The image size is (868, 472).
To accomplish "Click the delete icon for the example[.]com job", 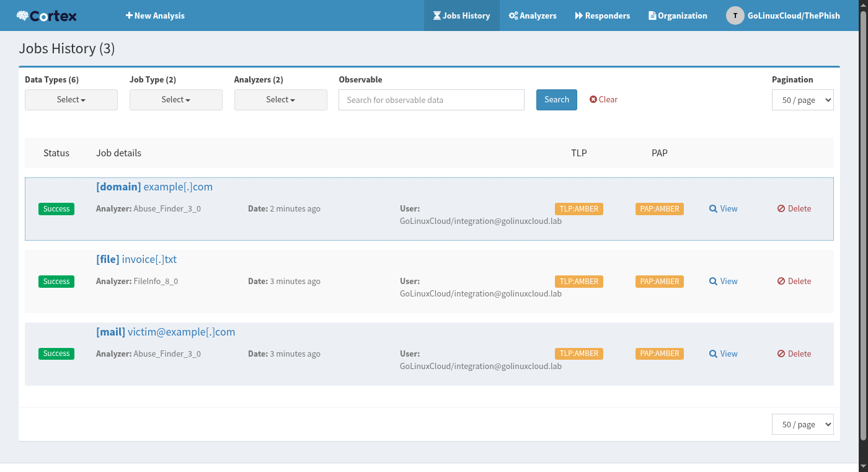I will coord(781,209).
